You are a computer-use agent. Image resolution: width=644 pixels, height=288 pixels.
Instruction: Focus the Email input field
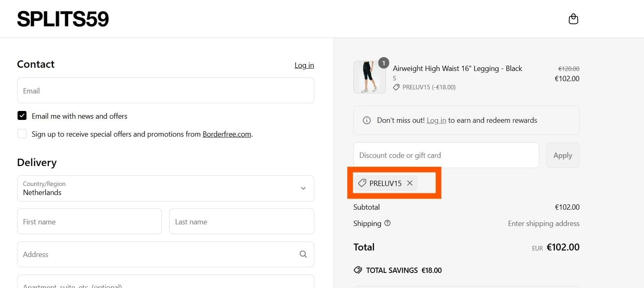coord(165,91)
